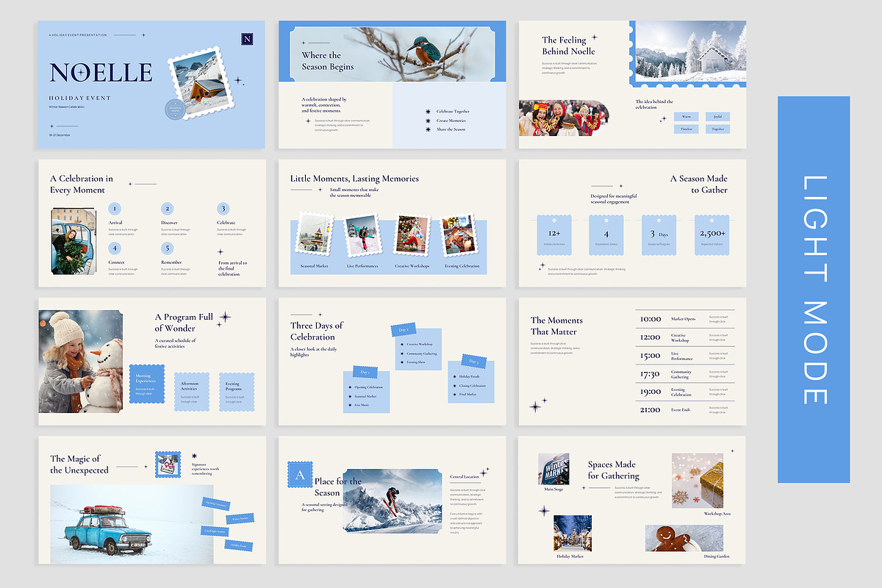This screenshot has width=882, height=588.
Task: Open the A Season Made to Gather slide
Action: [632, 223]
